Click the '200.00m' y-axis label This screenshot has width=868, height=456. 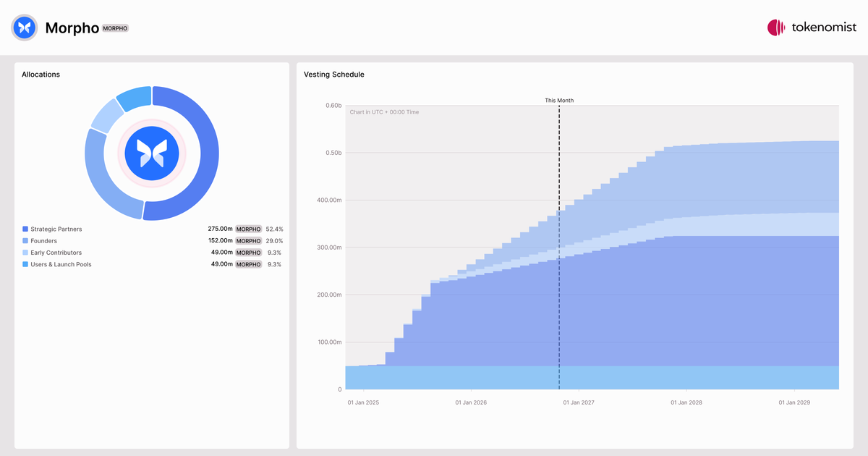[x=330, y=295]
